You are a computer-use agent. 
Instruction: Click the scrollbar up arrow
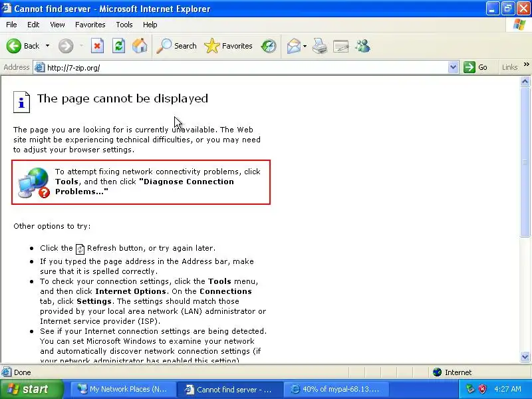click(525, 81)
